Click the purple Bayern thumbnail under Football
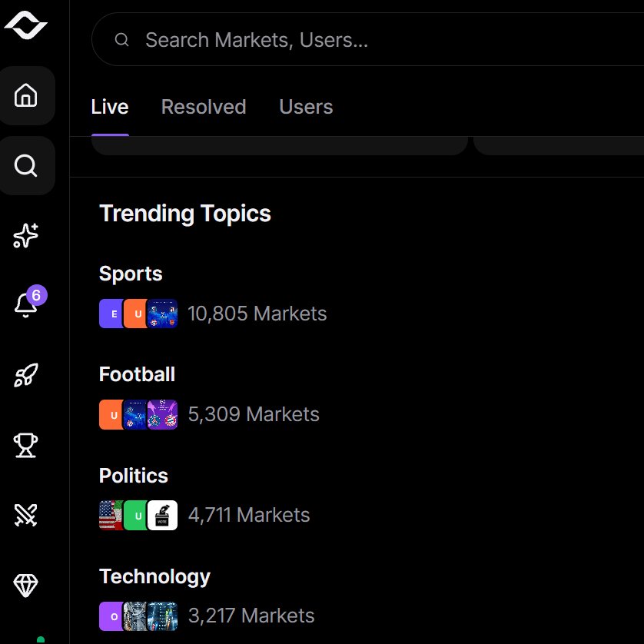Viewport: 644px width, 644px height. coord(163,414)
